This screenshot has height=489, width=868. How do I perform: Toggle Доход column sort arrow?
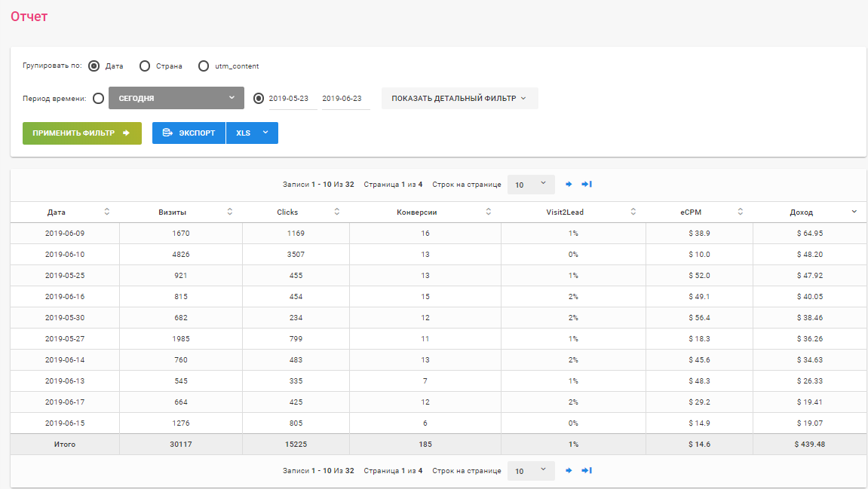click(854, 212)
